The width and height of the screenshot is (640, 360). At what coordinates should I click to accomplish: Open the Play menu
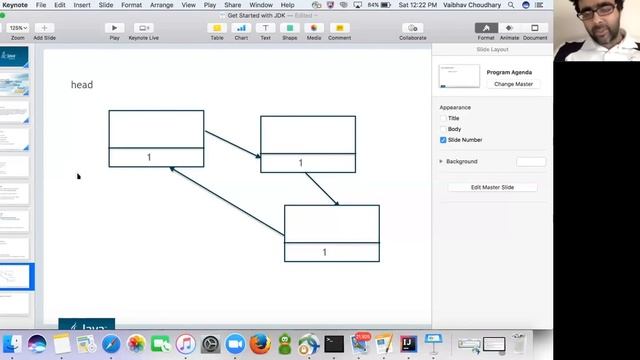coord(210,5)
